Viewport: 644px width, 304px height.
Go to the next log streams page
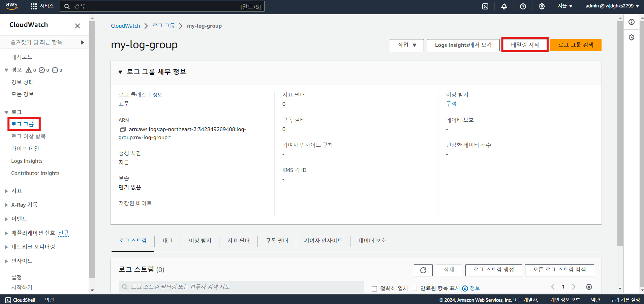(x=574, y=287)
